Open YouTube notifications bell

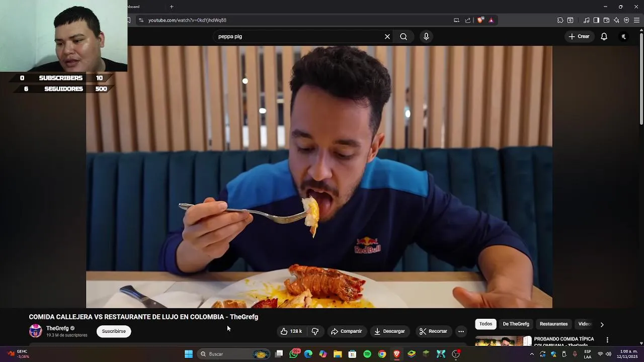(x=604, y=36)
